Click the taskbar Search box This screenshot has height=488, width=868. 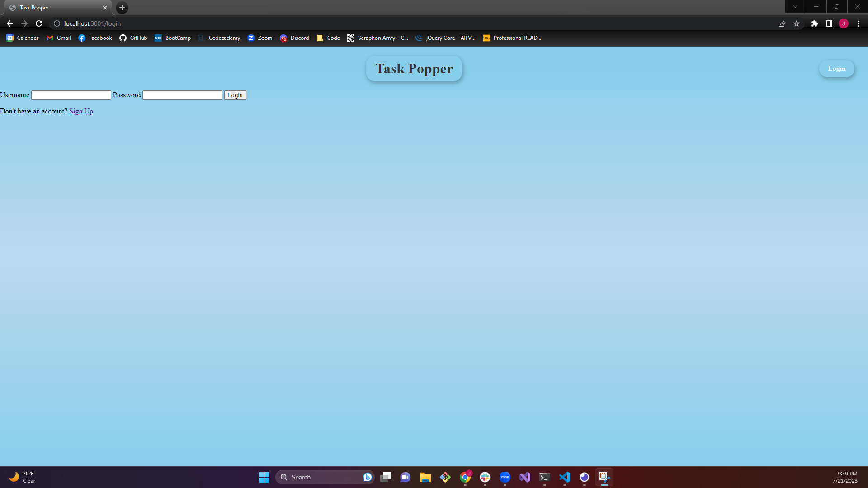tap(325, 477)
